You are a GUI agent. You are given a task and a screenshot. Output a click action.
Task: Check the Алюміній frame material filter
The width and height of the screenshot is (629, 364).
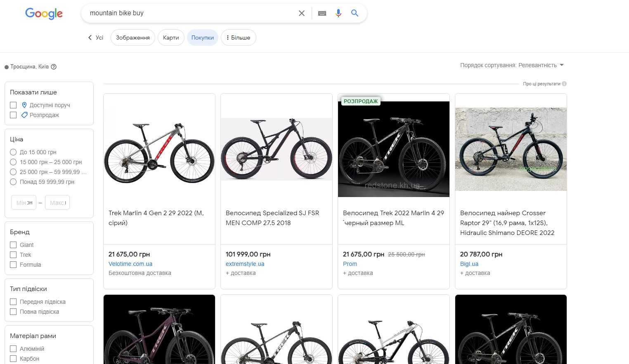[13, 349]
